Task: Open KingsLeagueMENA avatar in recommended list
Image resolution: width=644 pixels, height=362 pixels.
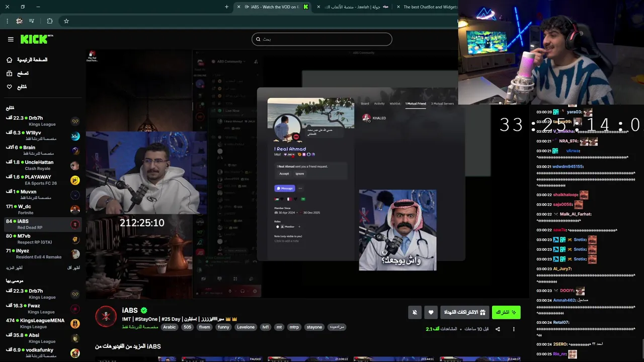Action: [x=75, y=323]
